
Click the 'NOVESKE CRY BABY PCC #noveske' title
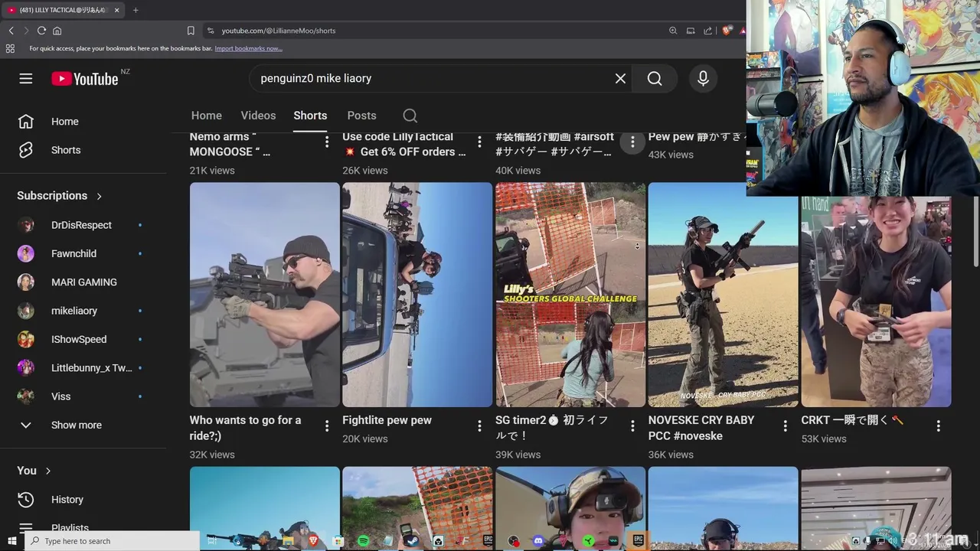[x=701, y=428]
